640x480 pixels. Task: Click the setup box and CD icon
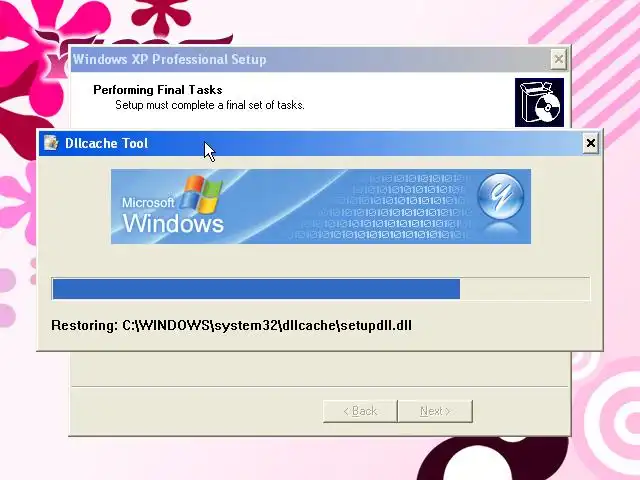[x=539, y=102]
